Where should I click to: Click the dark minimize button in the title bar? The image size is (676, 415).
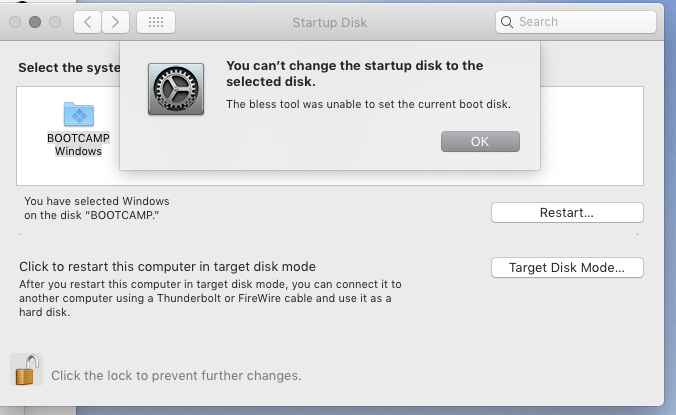(35, 22)
